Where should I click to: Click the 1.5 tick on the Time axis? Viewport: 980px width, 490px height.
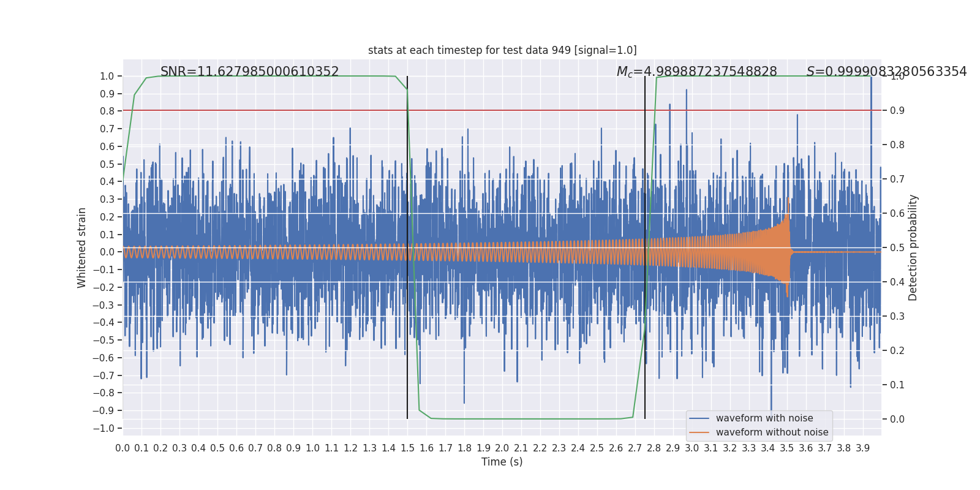[x=407, y=448]
